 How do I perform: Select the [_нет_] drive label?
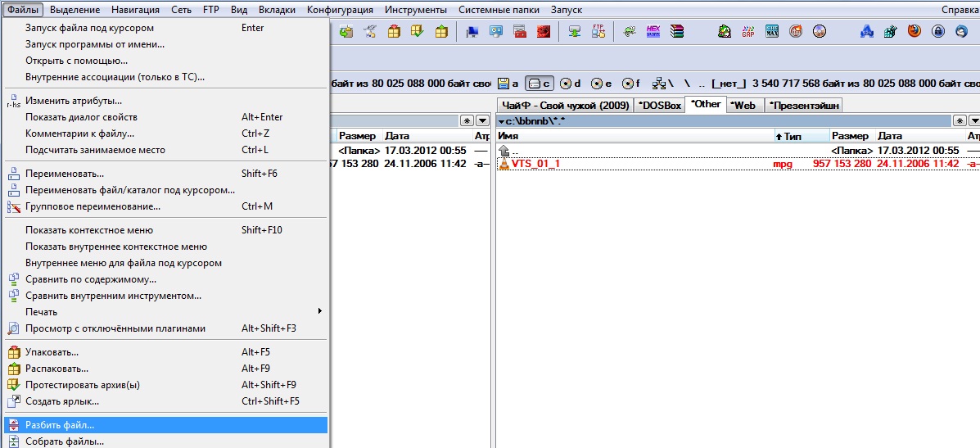729,83
